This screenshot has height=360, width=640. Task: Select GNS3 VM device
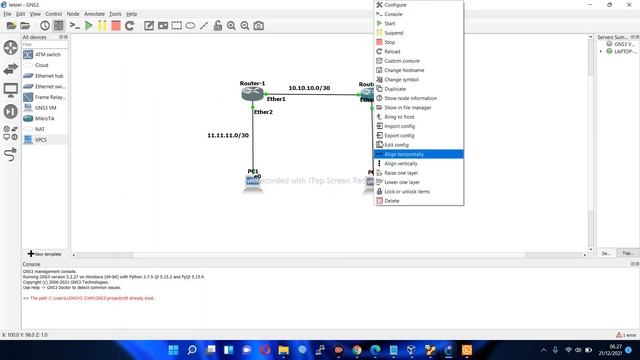tap(44, 108)
